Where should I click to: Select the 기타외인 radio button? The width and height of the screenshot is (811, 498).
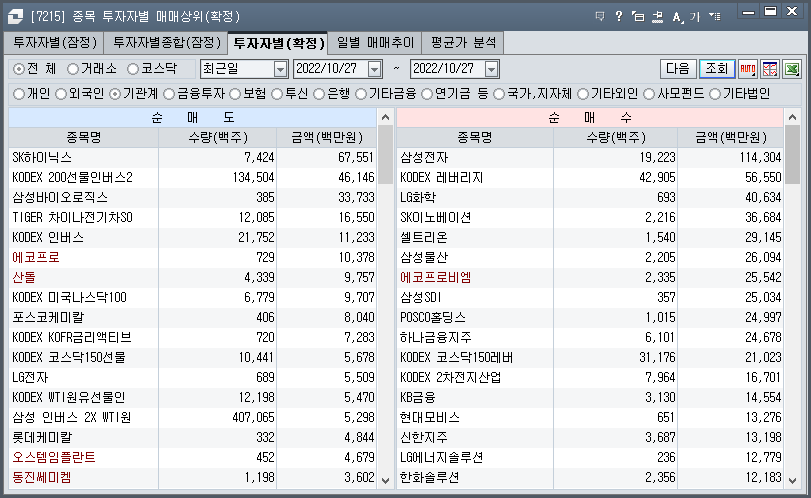583,94
